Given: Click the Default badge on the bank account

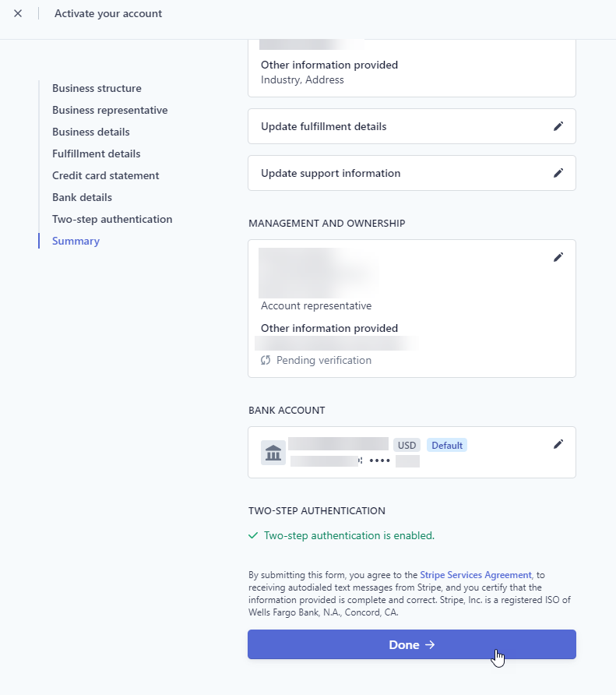Looking at the screenshot, I should [447, 445].
